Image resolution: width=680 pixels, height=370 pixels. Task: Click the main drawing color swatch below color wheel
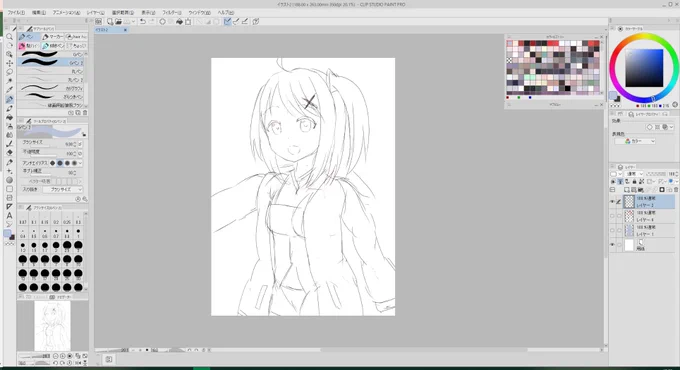point(612,95)
